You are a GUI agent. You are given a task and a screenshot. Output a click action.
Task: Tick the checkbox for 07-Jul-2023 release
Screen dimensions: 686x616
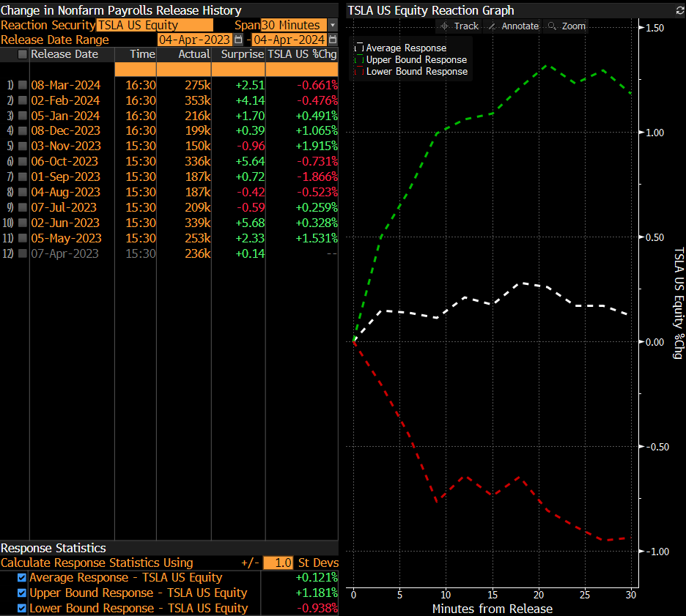click(22, 207)
